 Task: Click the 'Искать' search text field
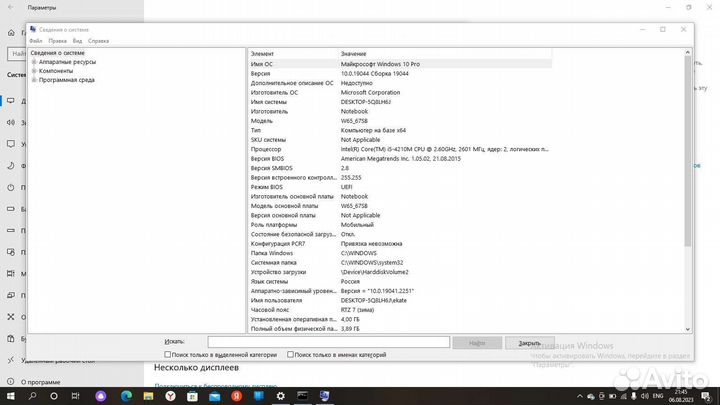coord(320,342)
